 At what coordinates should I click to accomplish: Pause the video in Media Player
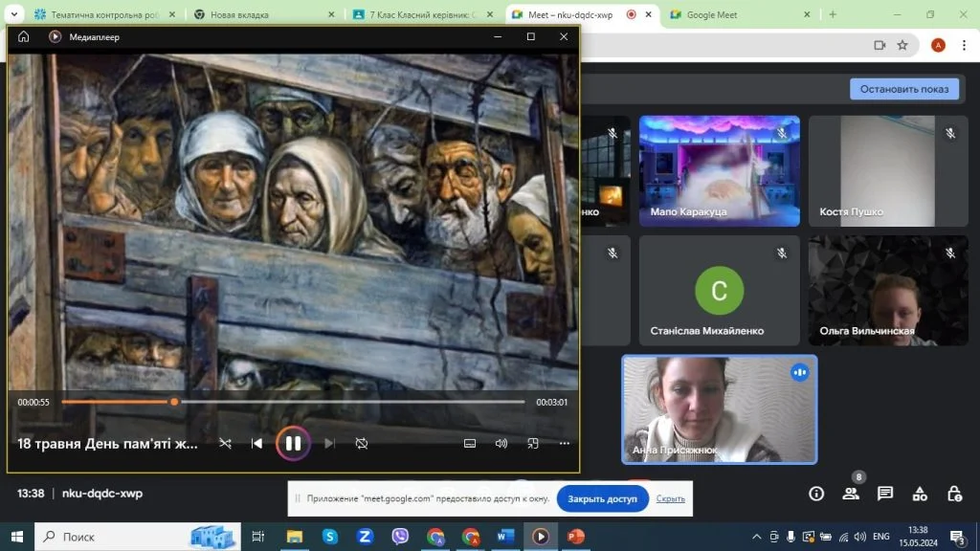coord(293,444)
